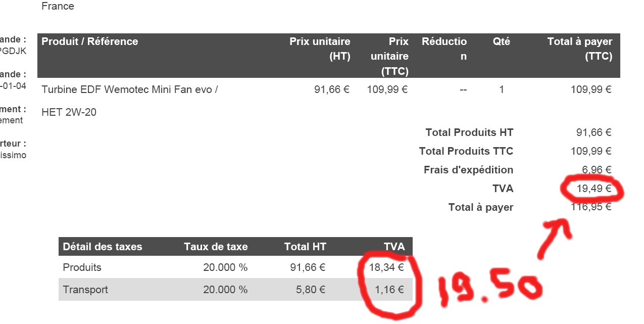Select the "Taux de taxe" column header
644x324 pixels.
pyautogui.click(x=216, y=247)
